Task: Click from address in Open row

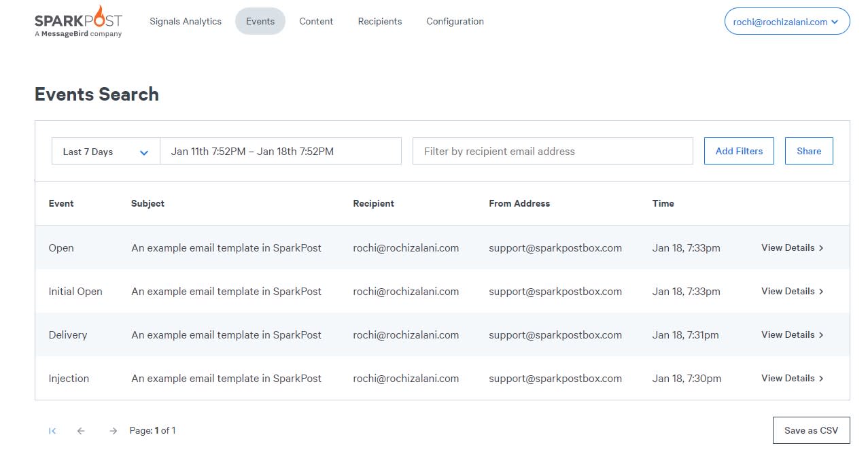Action: [x=555, y=248]
